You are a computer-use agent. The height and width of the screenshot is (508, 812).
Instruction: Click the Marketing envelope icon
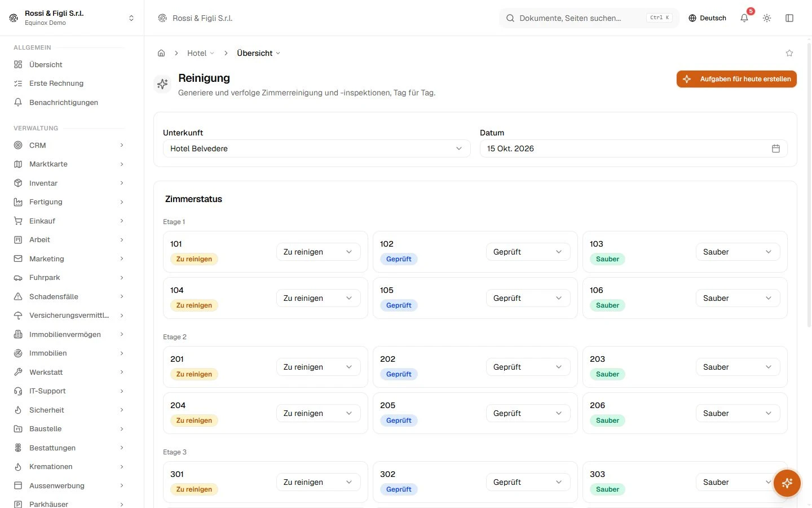click(x=18, y=259)
